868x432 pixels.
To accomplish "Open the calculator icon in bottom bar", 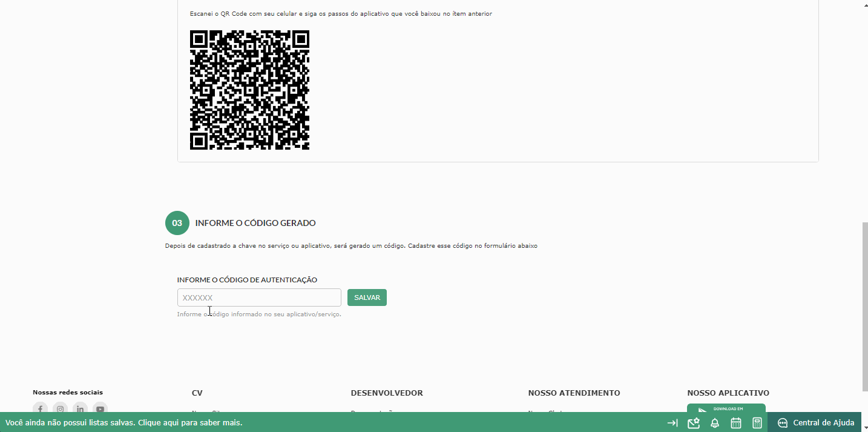I will point(757,423).
